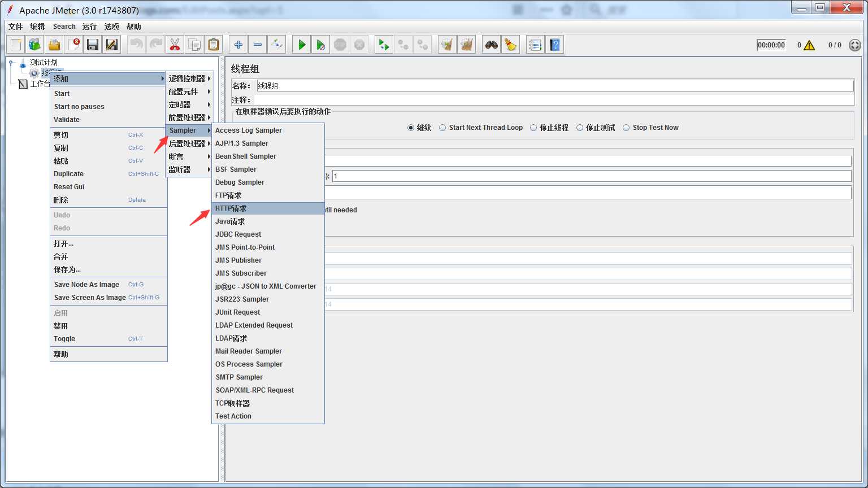Expand the 前置处理器 submenu
Screen dimensions: 868x488
[189, 117]
